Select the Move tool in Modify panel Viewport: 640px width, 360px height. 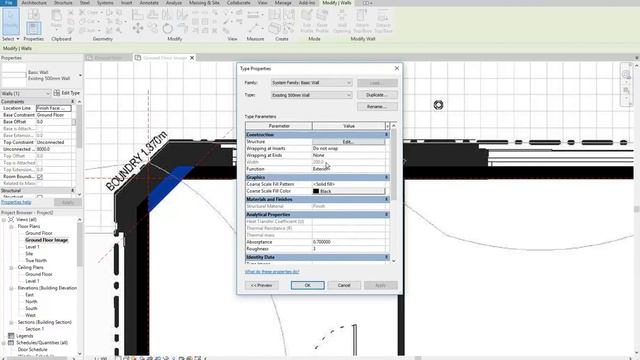(138, 28)
